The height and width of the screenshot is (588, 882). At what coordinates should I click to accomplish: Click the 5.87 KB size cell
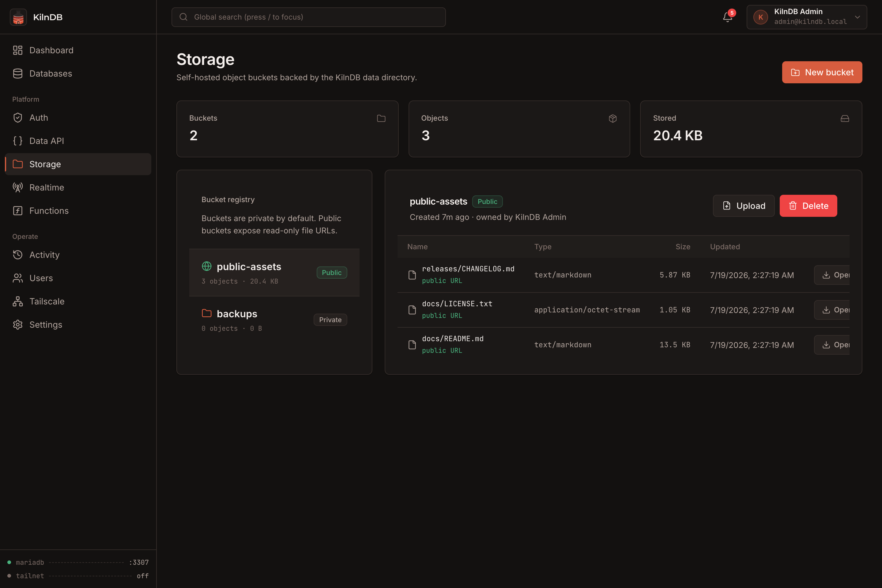point(675,275)
